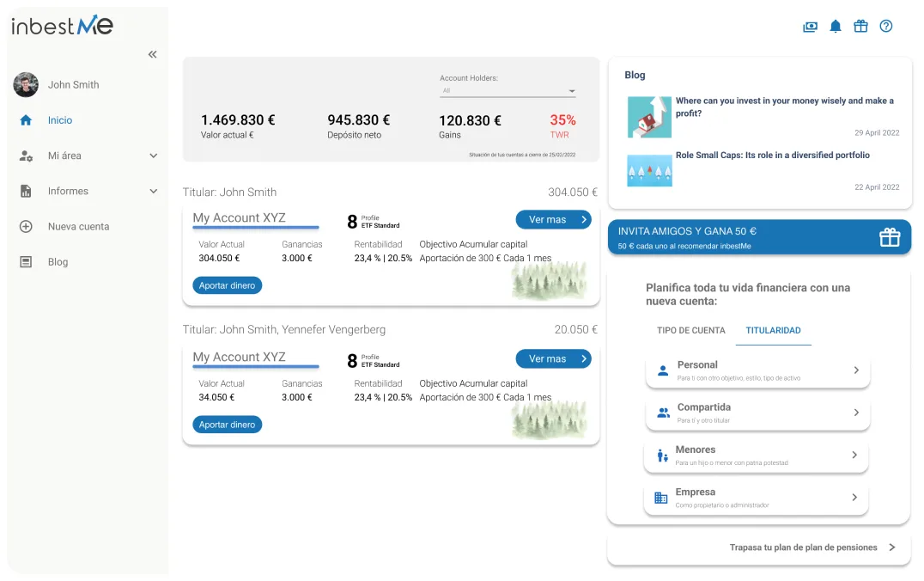Viewport: 924px width, 581px height.
Task: Select Inicio in the sidebar menu
Action: [x=60, y=120]
